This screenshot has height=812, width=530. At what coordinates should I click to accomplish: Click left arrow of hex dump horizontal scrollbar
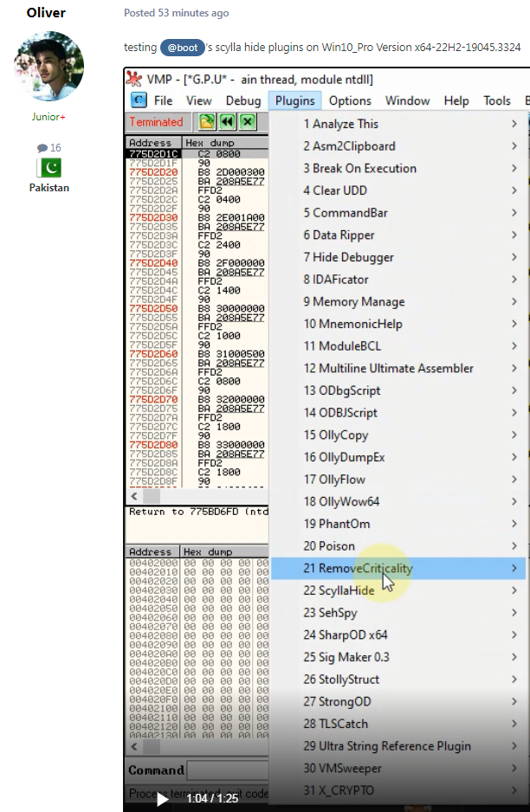[134, 747]
